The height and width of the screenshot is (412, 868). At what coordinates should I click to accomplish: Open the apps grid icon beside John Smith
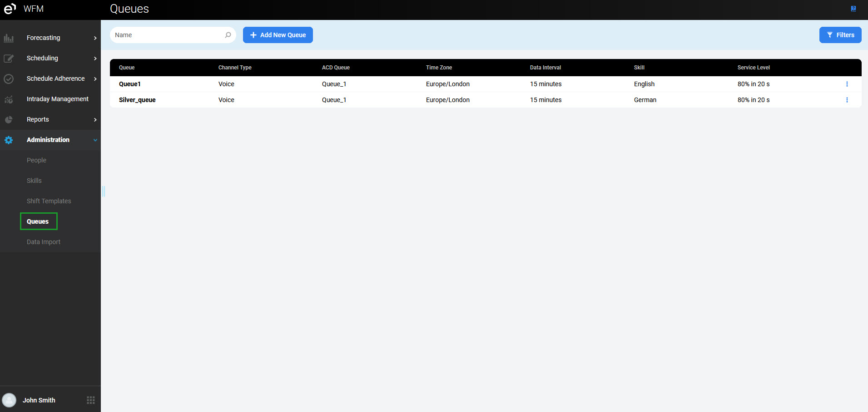tap(91, 400)
